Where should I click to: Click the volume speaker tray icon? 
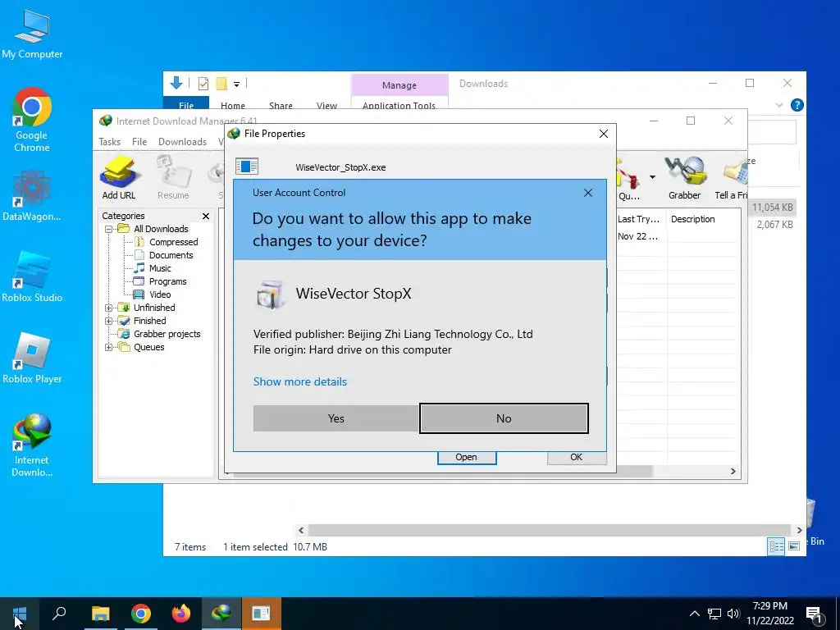tap(733, 614)
